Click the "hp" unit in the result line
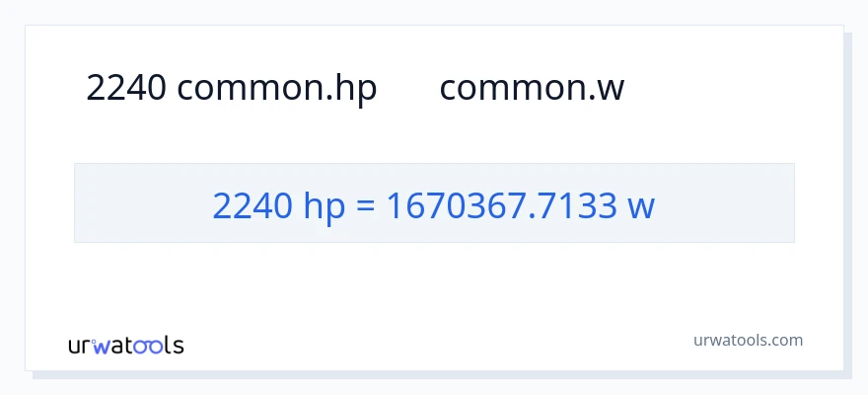The image size is (868, 395). [321, 205]
